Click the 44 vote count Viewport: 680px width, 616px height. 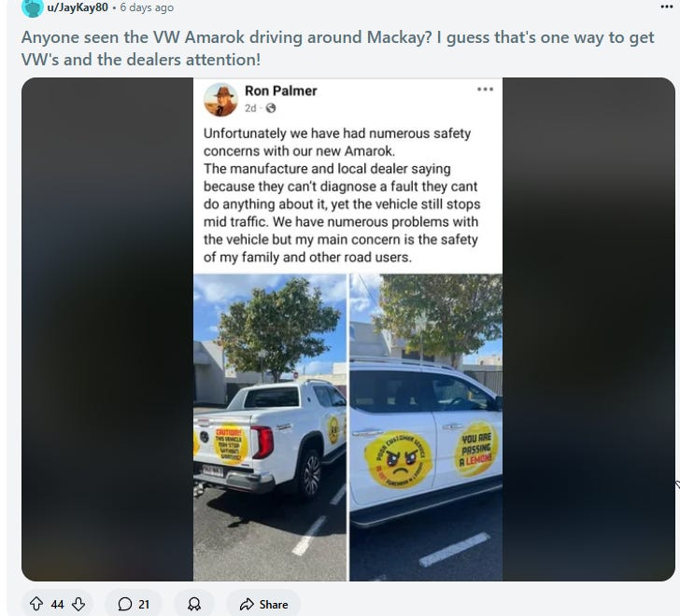[57, 604]
